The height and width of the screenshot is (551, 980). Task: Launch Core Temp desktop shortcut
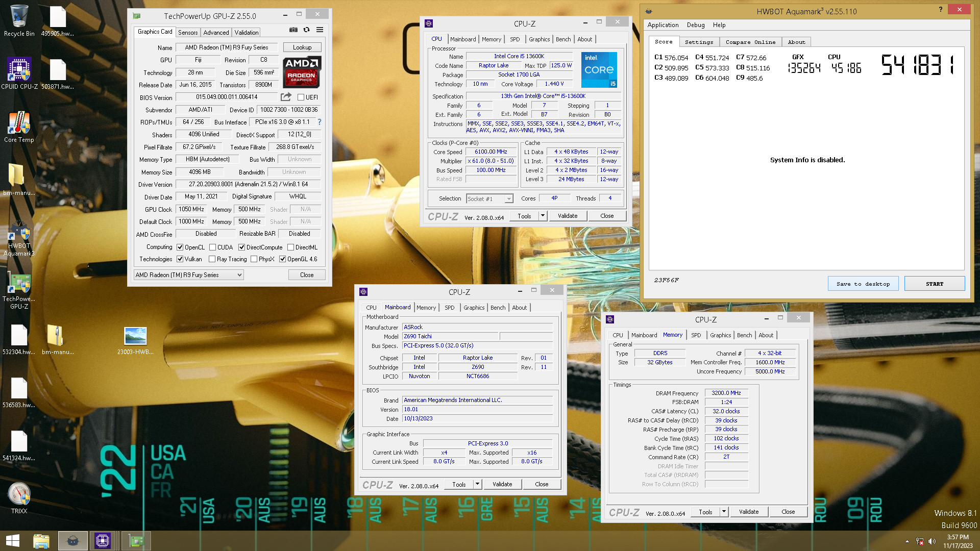[19, 127]
